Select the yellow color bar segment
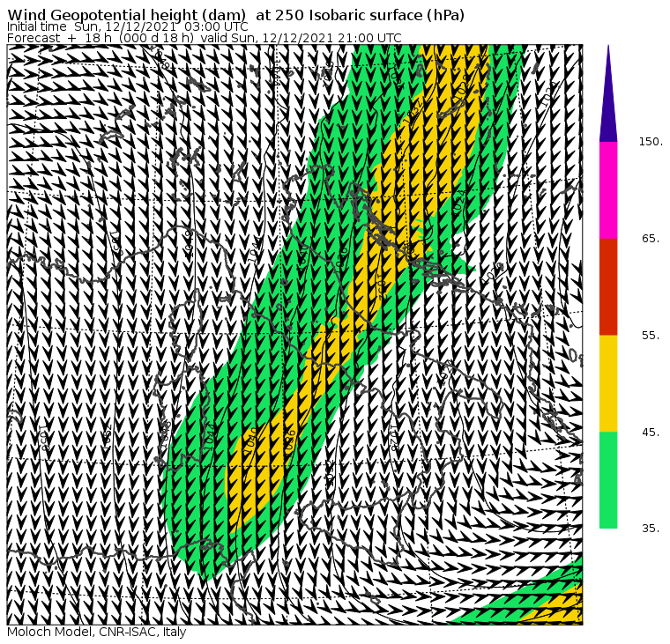 pyautogui.click(x=608, y=383)
